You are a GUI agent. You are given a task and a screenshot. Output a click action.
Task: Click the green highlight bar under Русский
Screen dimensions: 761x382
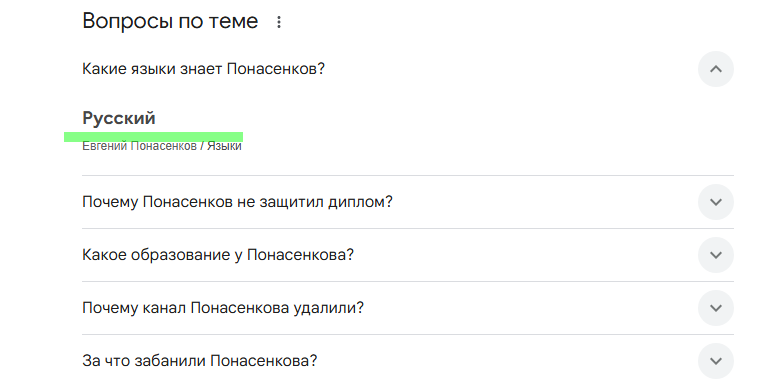pos(153,137)
